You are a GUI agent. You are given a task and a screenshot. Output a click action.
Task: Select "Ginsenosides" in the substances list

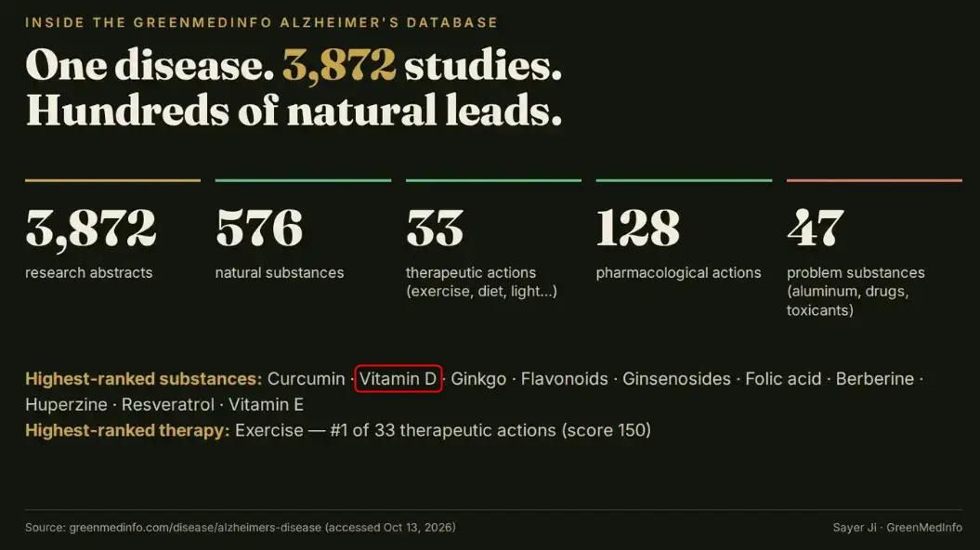(677, 379)
